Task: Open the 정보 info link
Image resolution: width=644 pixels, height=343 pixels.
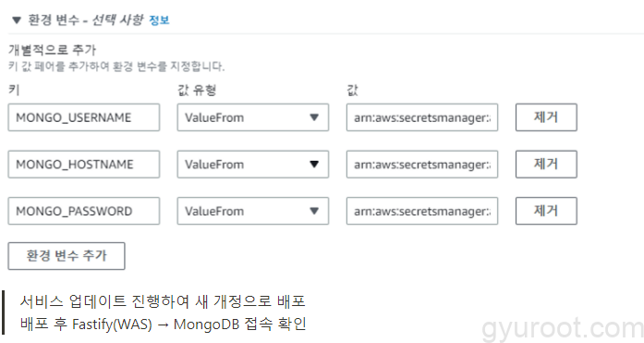Action: tap(159, 20)
